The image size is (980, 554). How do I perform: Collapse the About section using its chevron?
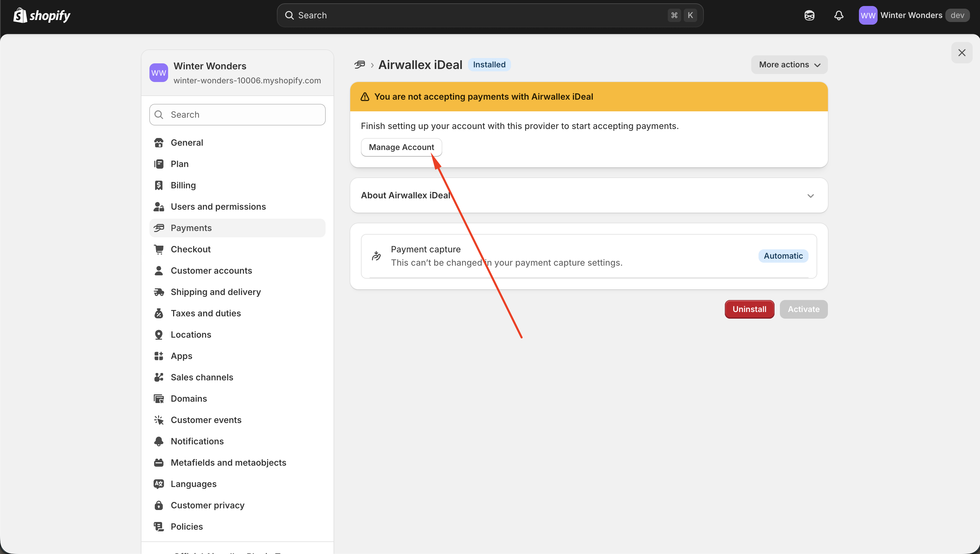click(x=811, y=196)
